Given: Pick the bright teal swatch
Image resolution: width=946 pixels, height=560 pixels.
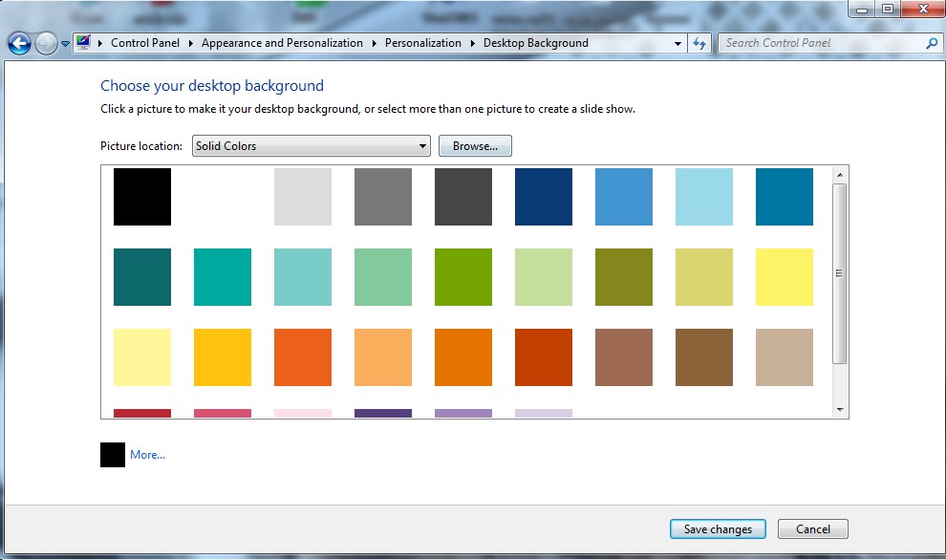Looking at the screenshot, I should click(223, 277).
